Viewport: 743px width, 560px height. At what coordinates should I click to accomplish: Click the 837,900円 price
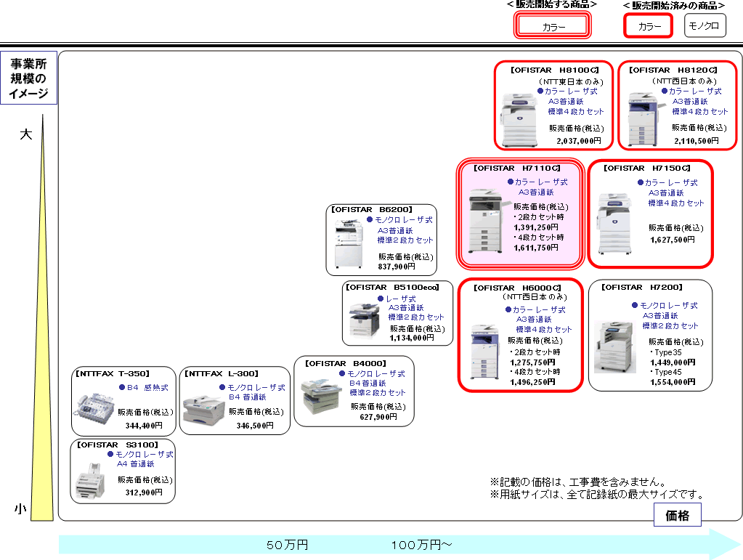coord(397,267)
